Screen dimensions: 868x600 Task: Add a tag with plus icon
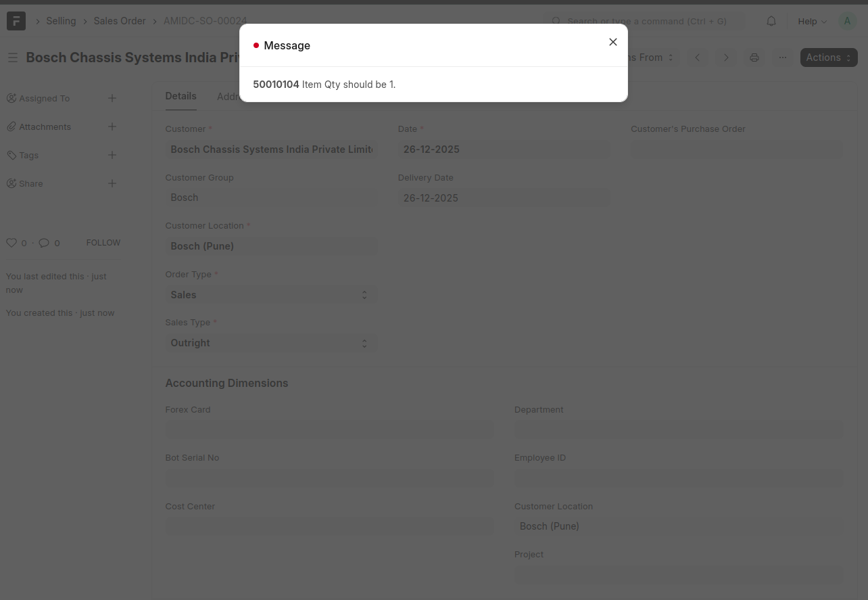[112, 155]
